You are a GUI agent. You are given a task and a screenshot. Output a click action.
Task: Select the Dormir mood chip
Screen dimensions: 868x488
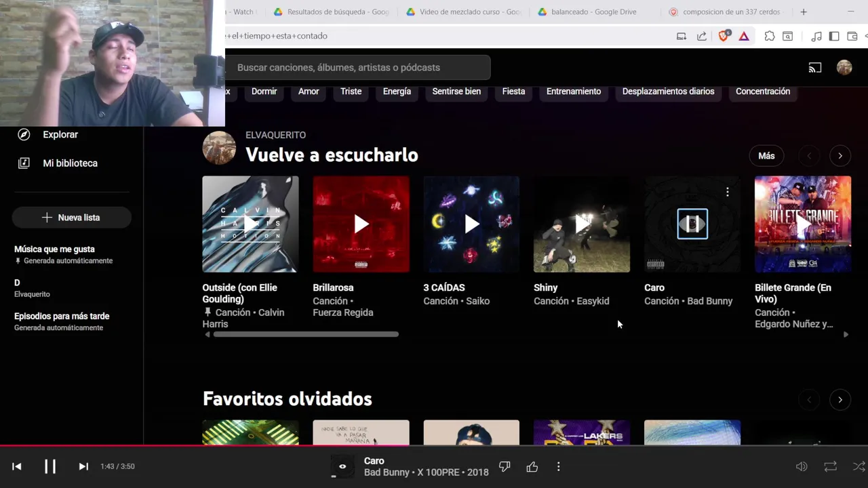(x=264, y=91)
